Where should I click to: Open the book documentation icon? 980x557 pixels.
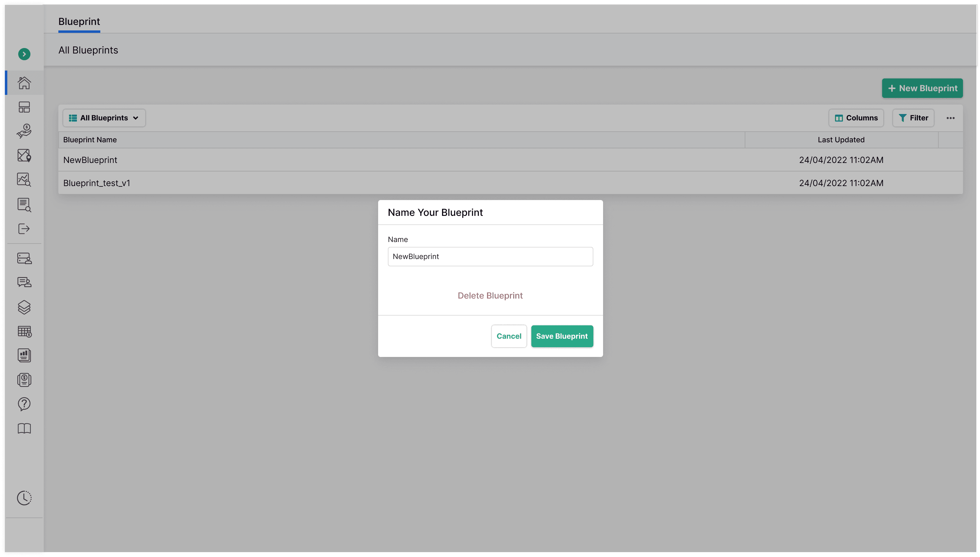point(24,428)
